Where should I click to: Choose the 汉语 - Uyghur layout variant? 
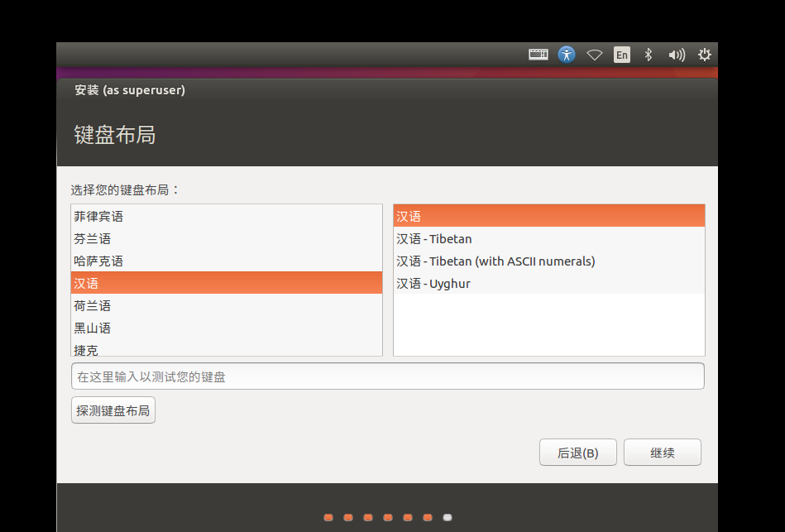[549, 283]
